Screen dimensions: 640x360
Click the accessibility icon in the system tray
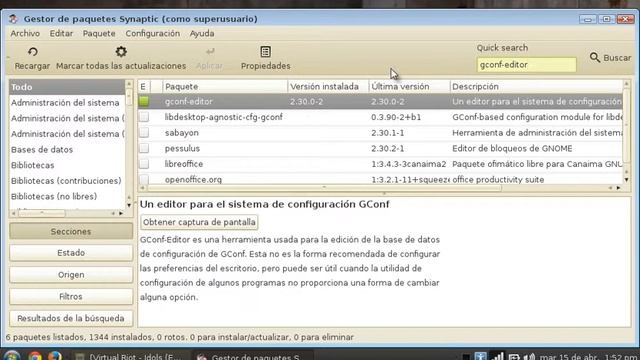coord(480,357)
